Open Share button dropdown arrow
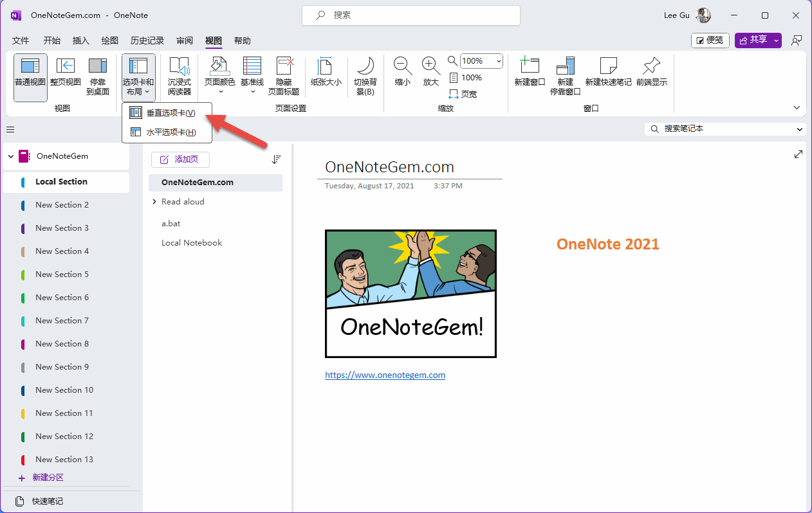The height and width of the screenshot is (513, 812). coord(776,40)
